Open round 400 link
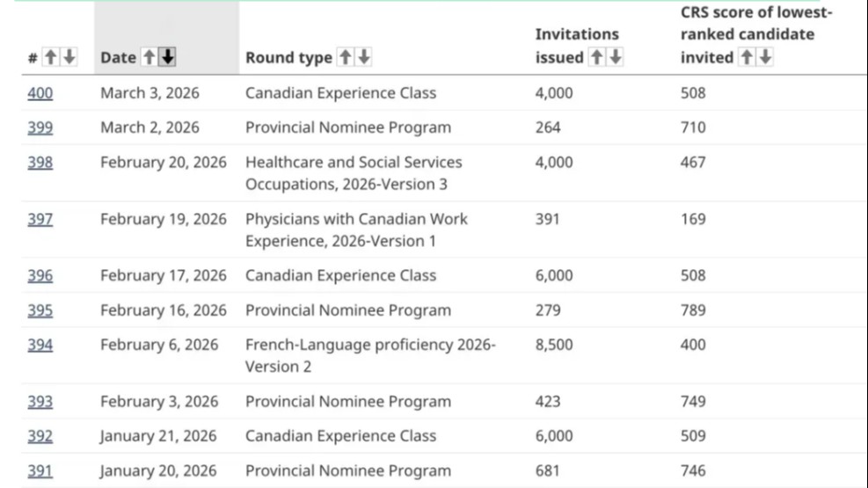868x488 pixels. coord(40,93)
